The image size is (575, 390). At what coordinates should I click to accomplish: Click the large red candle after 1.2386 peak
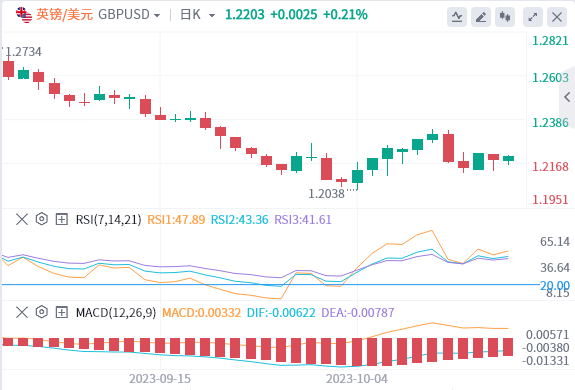pyautogui.click(x=448, y=147)
